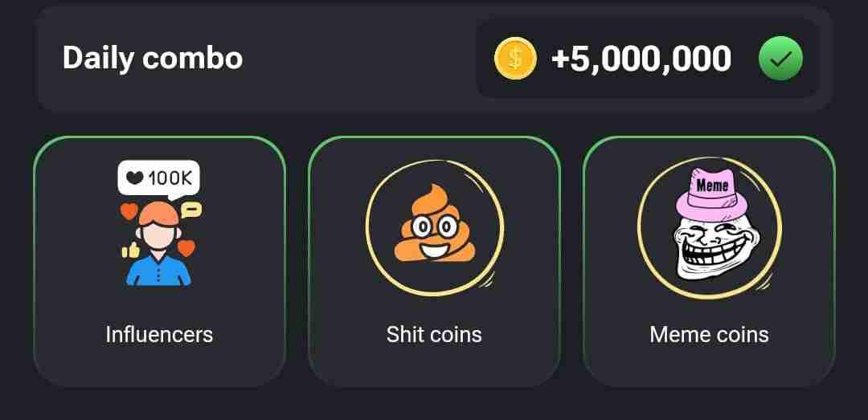The image size is (868, 420).
Task: Click the yellow chat bubble by influencer
Action: [192, 210]
